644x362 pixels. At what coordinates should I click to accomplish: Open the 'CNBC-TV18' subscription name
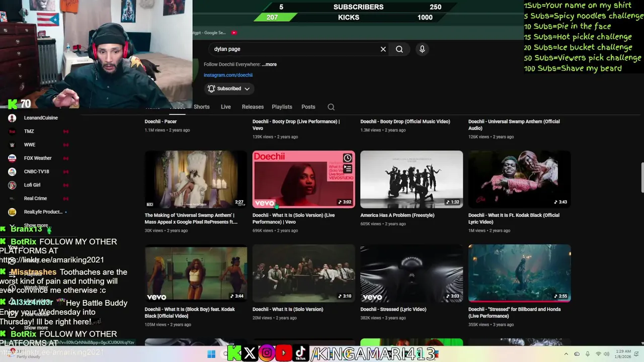pyautogui.click(x=37, y=171)
